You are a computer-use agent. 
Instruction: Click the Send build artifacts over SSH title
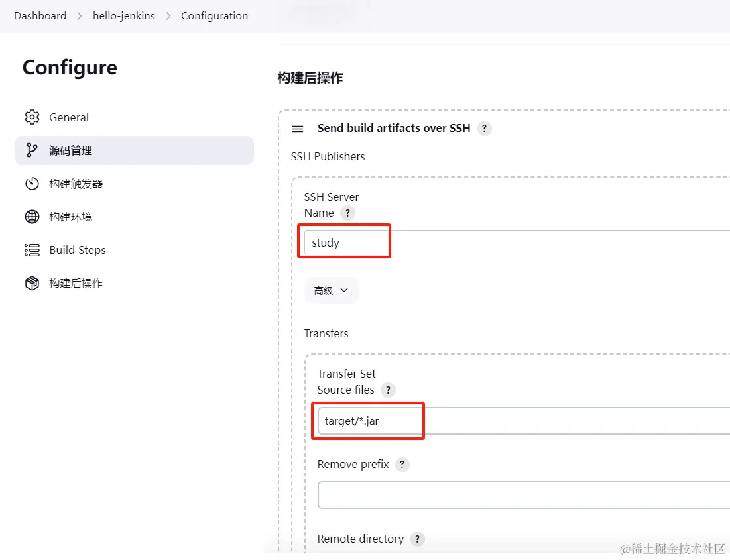click(x=394, y=128)
